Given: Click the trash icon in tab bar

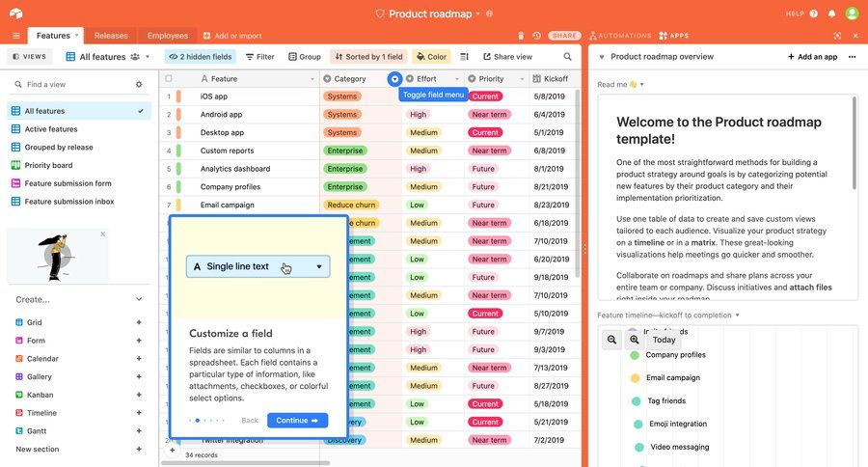Looking at the screenshot, I should (x=521, y=36).
